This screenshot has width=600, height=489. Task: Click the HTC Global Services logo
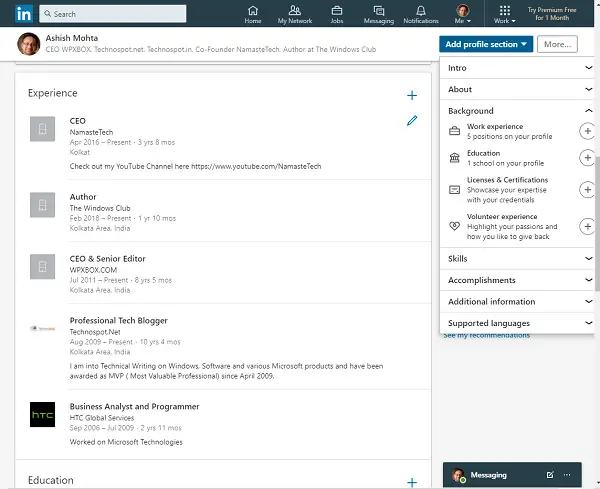tap(42, 414)
